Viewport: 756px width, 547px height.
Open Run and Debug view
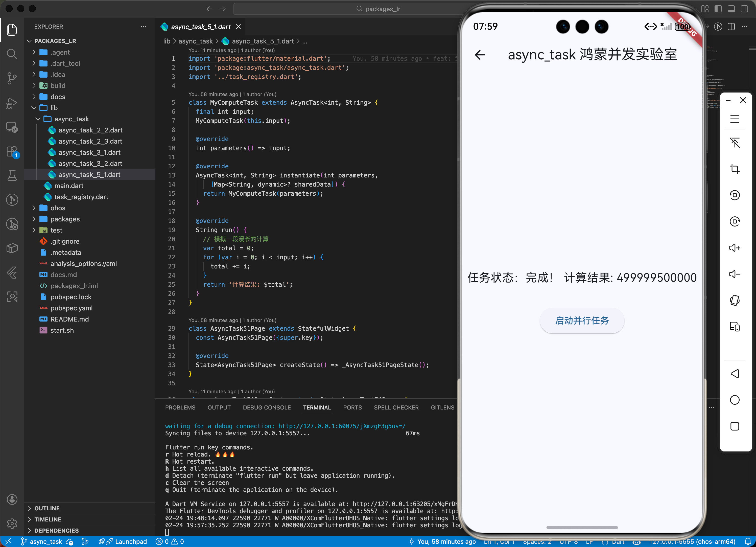(x=12, y=103)
